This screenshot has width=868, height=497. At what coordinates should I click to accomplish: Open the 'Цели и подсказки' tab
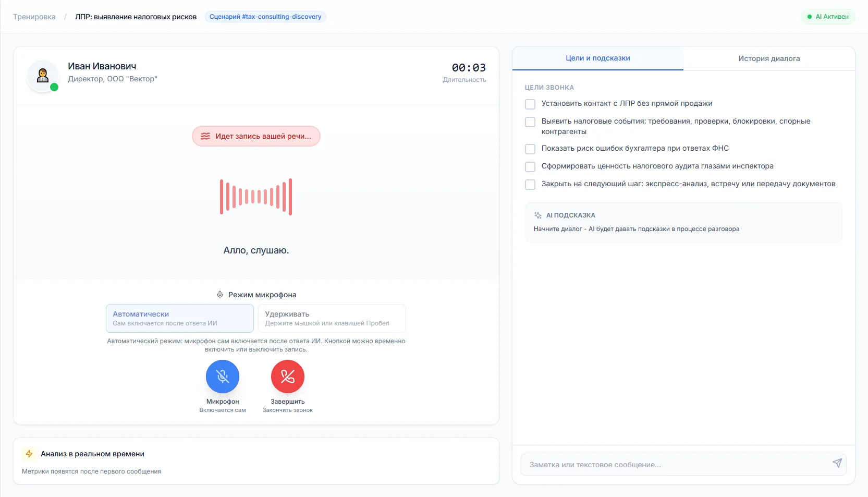(598, 58)
